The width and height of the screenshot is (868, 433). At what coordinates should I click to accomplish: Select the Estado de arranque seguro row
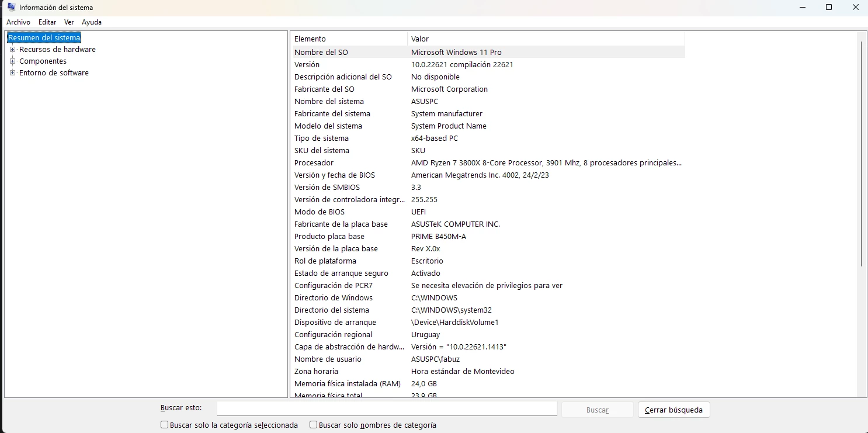[488, 273]
